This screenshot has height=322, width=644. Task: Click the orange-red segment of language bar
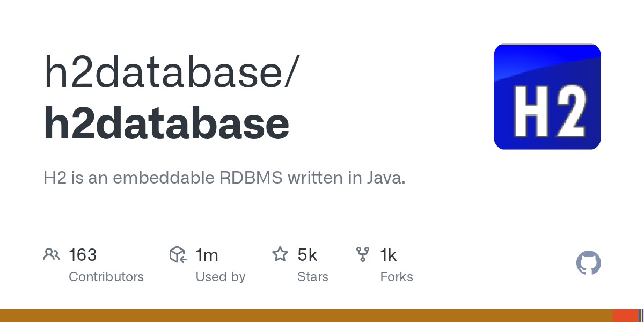625,316
